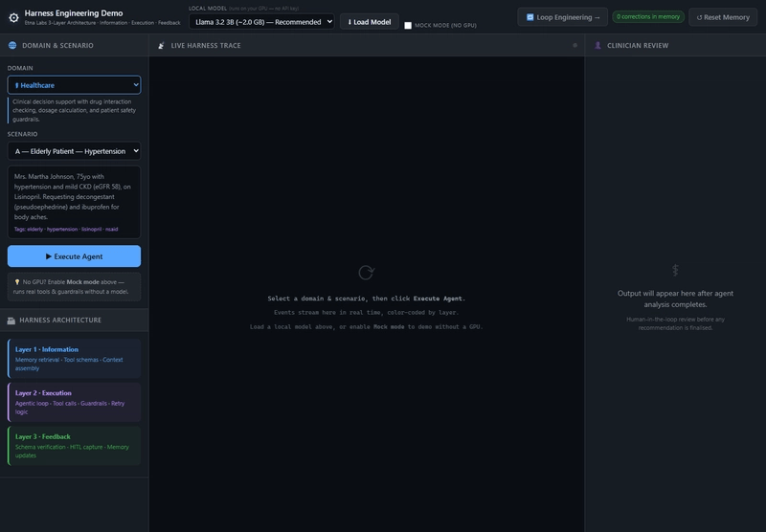Click the Harness Architecture panel icon
The width and height of the screenshot is (766, 532).
(x=11, y=321)
